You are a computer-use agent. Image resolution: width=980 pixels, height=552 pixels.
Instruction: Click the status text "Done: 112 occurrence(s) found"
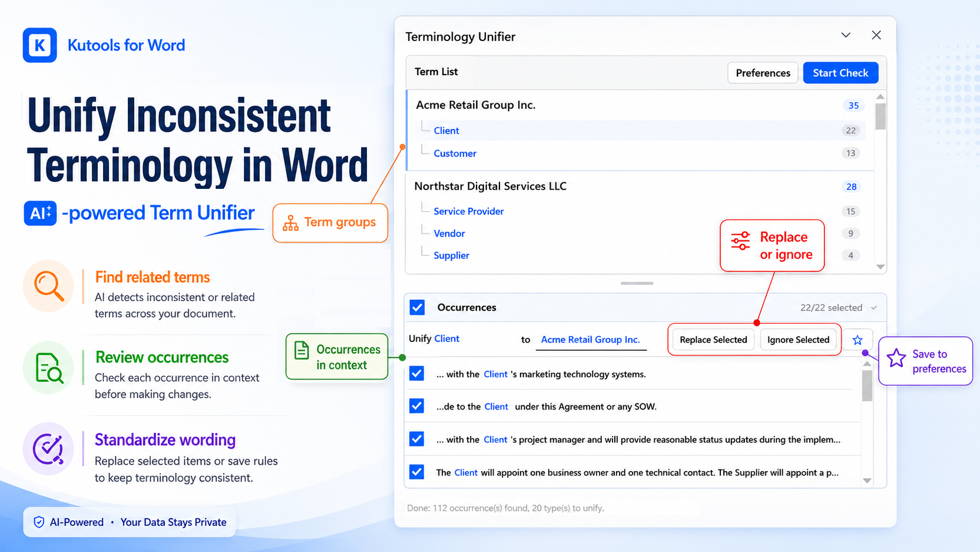(506, 508)
